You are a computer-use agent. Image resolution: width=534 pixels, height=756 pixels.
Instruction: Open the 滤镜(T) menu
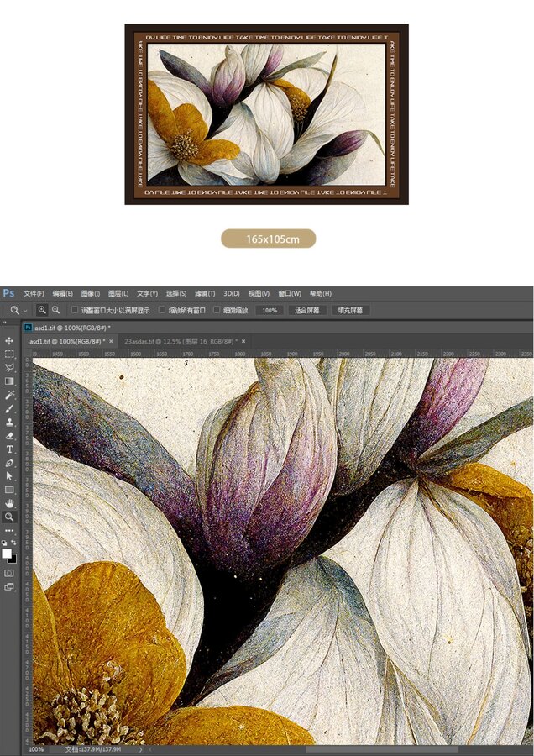pyautogui.click(x=205, y=293)
